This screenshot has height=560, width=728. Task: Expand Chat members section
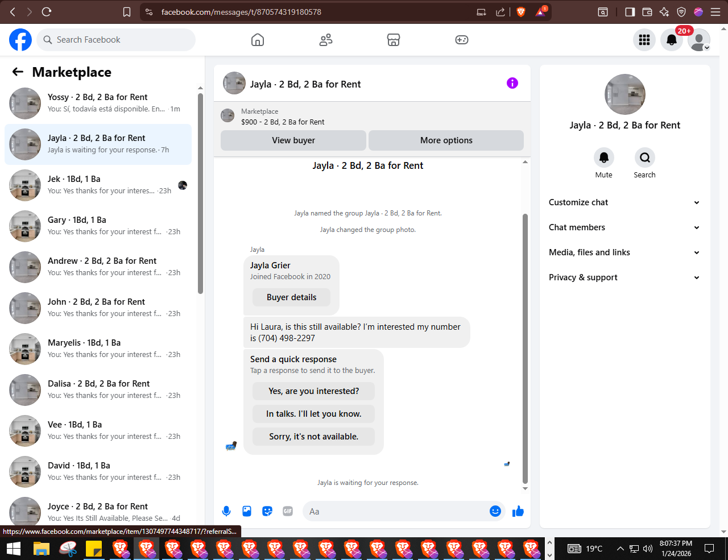pyautogui.click(x=624, y=227)
